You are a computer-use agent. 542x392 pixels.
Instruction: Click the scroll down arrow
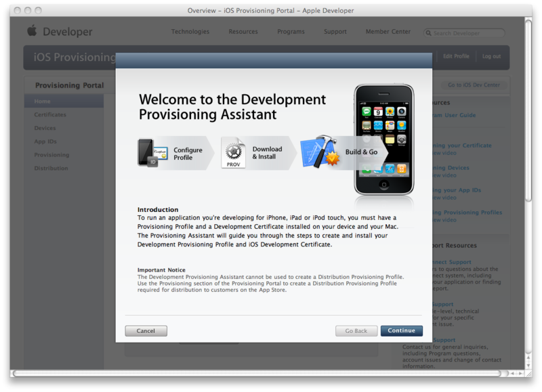(528, 366)
